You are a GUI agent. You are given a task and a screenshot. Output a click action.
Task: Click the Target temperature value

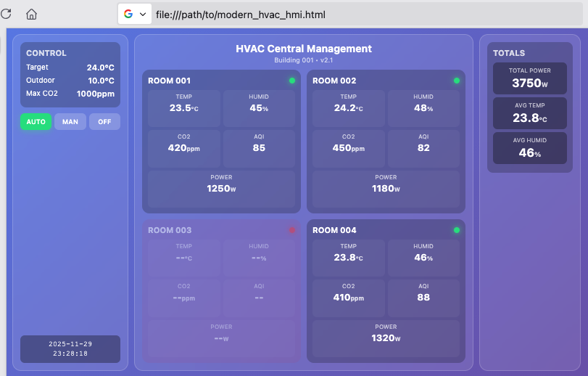(x=101, y=68)
